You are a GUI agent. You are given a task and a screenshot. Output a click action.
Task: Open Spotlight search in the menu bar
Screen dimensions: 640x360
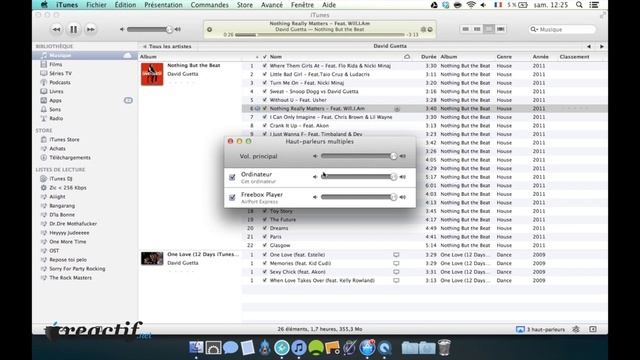(x=579, y=5)
